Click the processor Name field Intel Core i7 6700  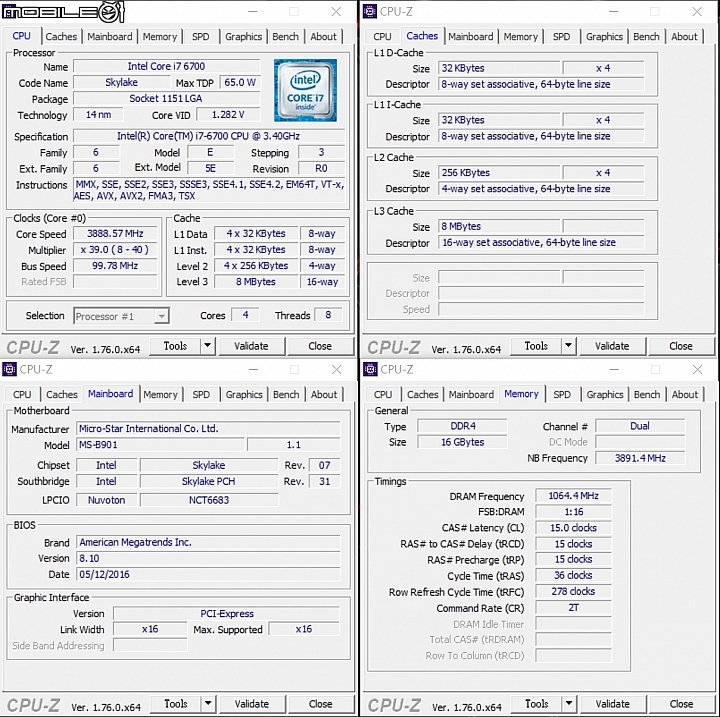pos(167,66)
